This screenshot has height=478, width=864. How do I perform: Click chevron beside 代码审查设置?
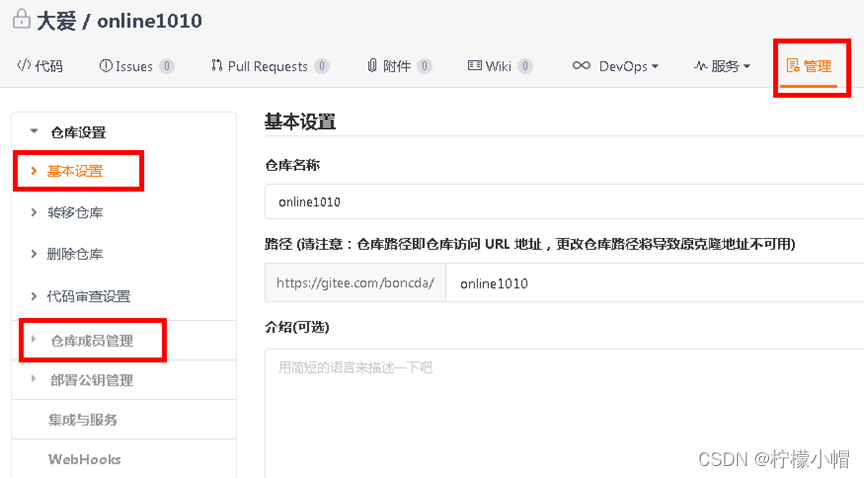(x=34, y=296)
